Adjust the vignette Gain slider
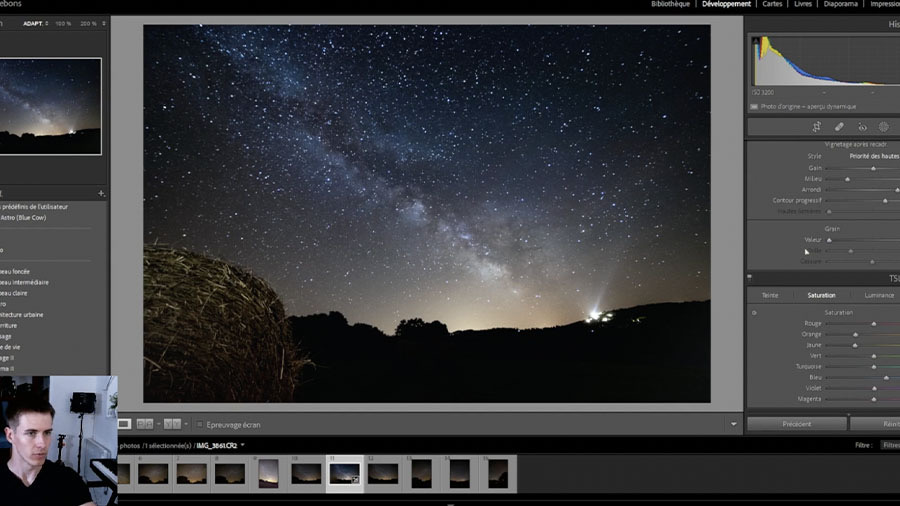 (x=874, y=168)
